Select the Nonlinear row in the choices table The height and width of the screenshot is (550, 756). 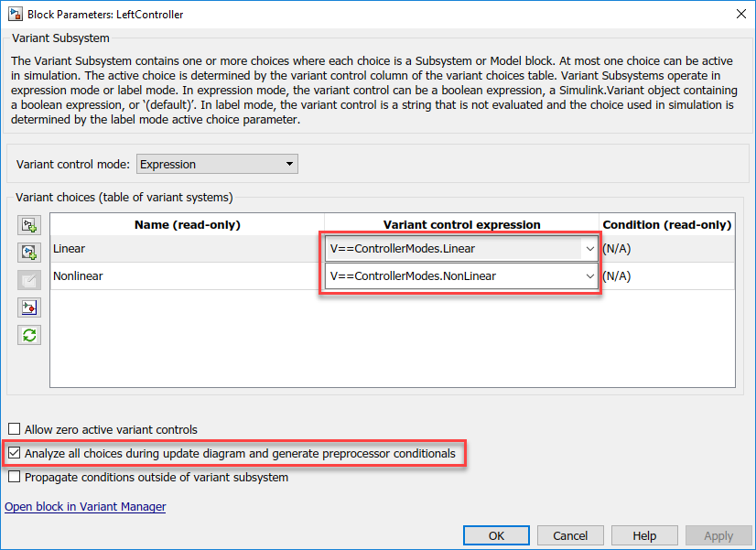(183, 275)
